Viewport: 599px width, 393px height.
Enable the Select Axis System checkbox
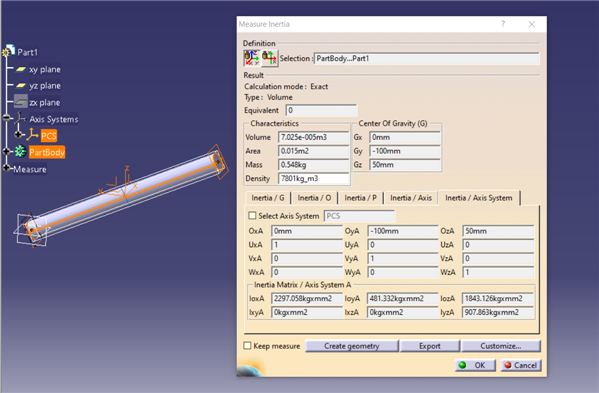252,215
